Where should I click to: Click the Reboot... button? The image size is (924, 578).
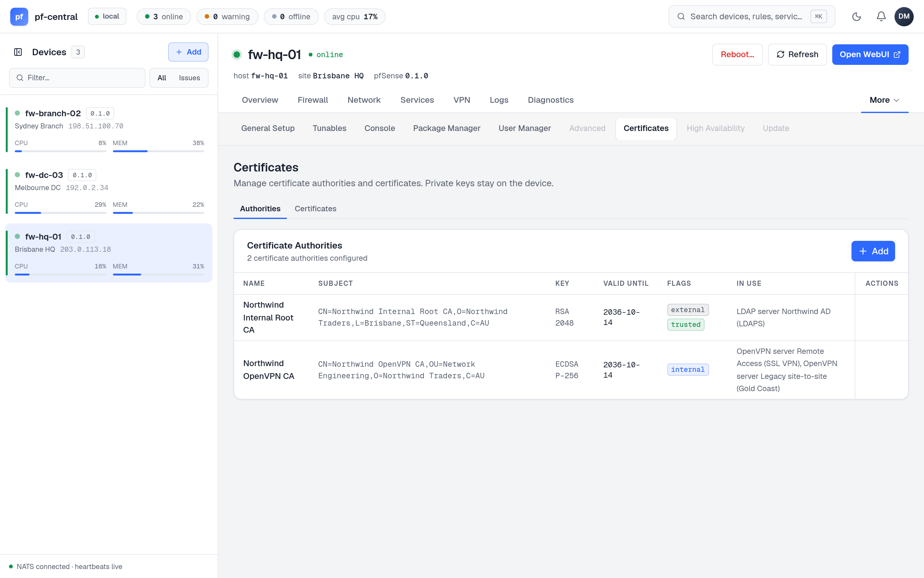pyautogui.click(x=737, y=54)
